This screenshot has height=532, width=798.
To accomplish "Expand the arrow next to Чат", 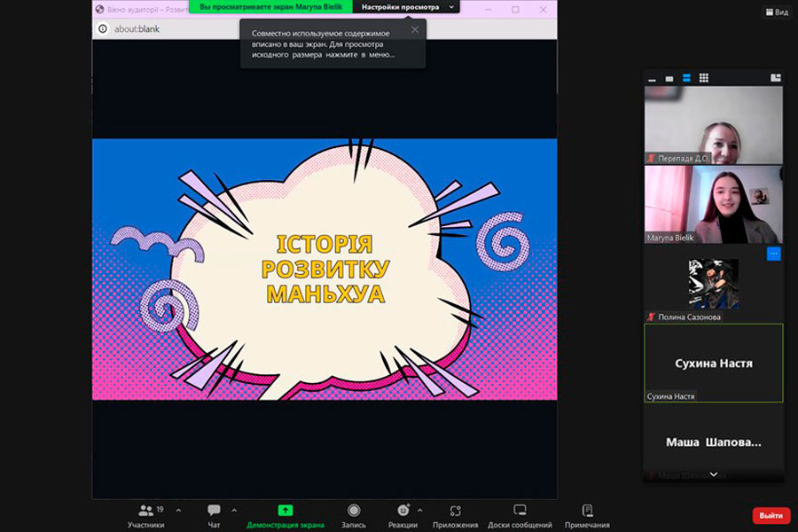I will (234, 510).
